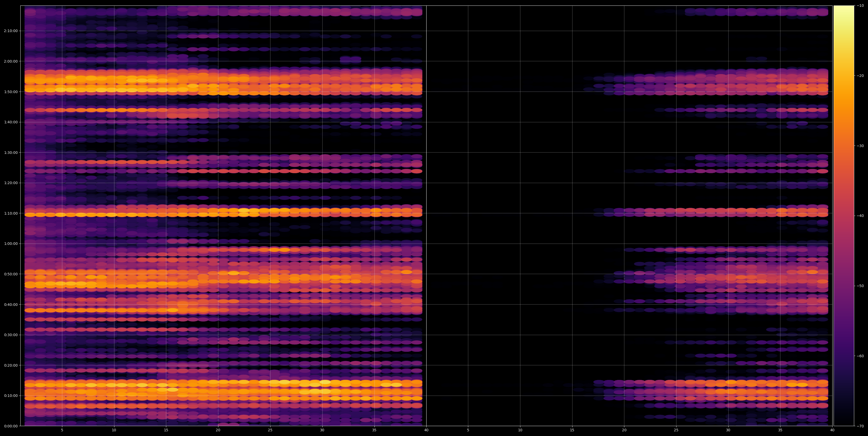Select x-axis tick 10 of the right plot
The height and width of the screenshot is (436, 868).
(520, 430)
